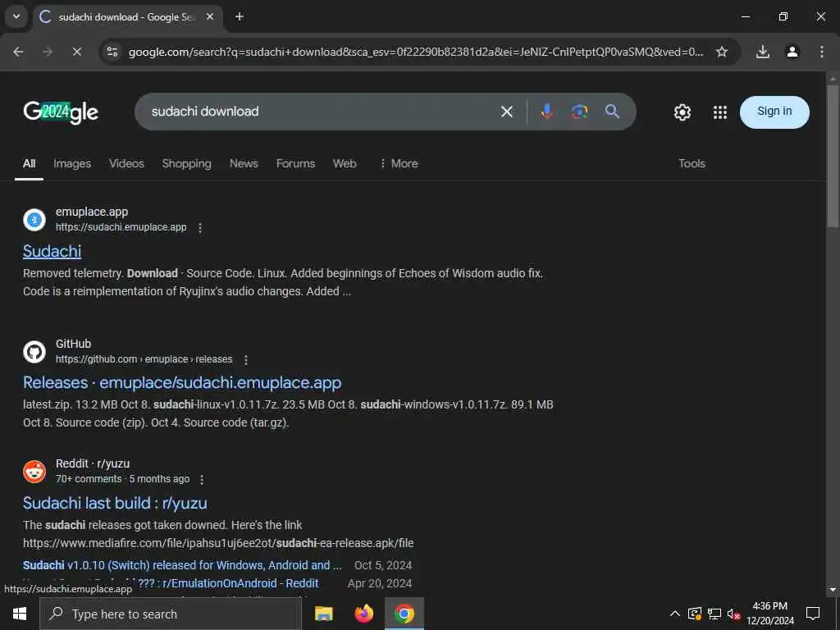Click the GitHub favicon icon

pos(34,351)
